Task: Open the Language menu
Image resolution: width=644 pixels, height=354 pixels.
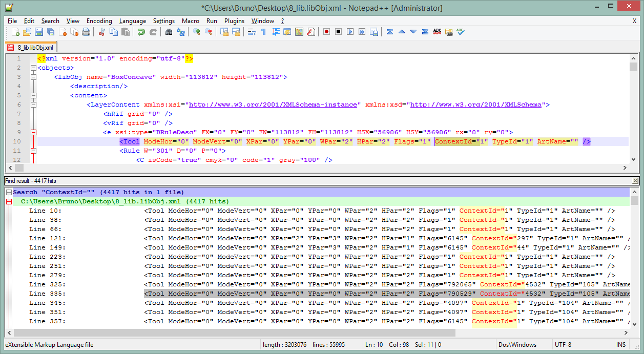Action: point(133,21)
